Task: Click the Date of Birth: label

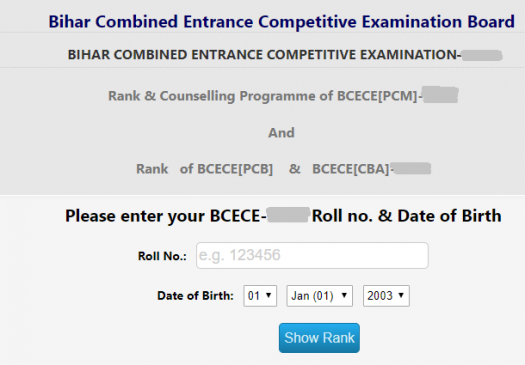Action: 195,296
